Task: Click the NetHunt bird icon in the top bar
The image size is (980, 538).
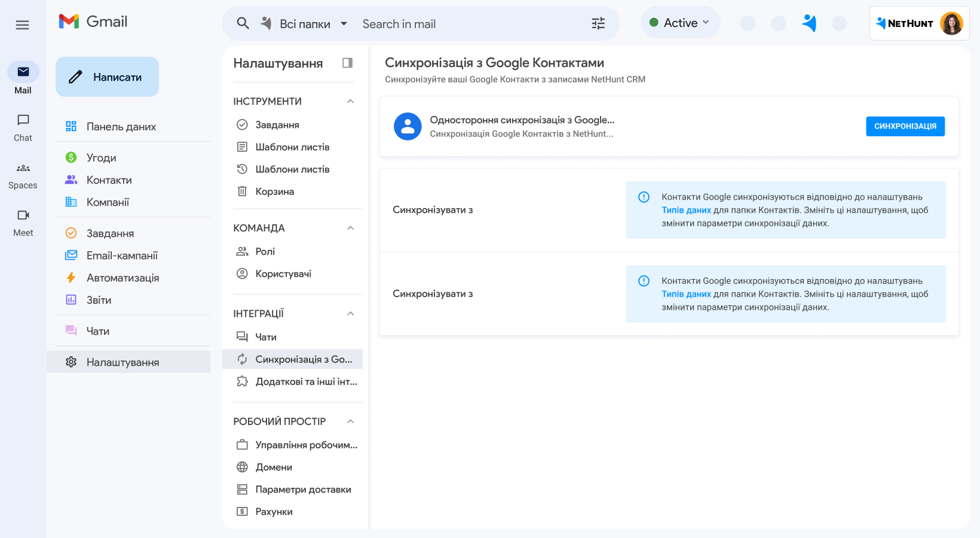Action: [x=809, y=23]
